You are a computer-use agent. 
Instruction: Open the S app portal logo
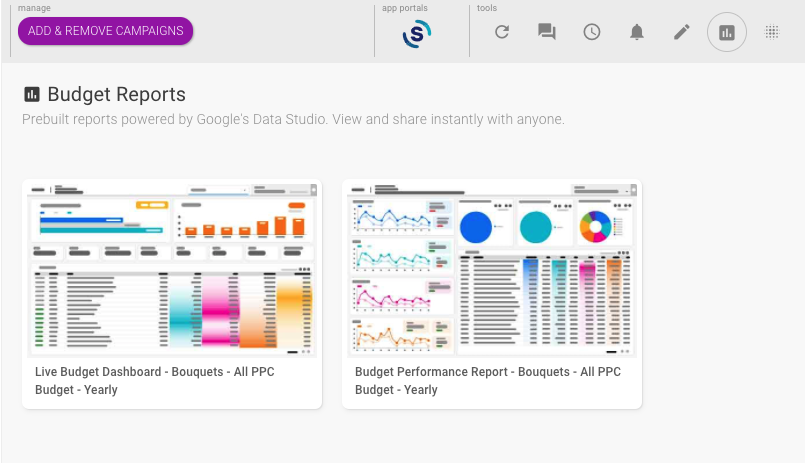pyautogui.click(x=417, y=35)
